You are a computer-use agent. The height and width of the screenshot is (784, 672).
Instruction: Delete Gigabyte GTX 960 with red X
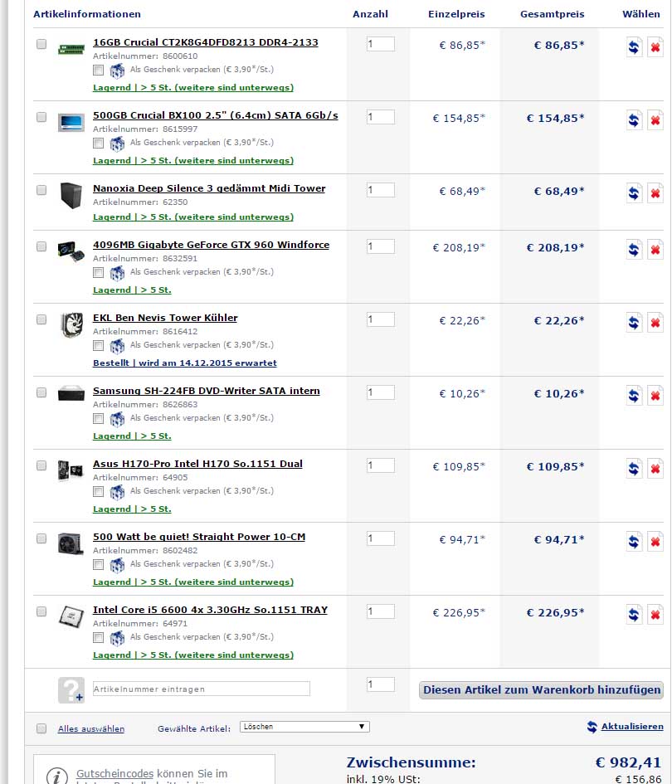coord(655,250)
